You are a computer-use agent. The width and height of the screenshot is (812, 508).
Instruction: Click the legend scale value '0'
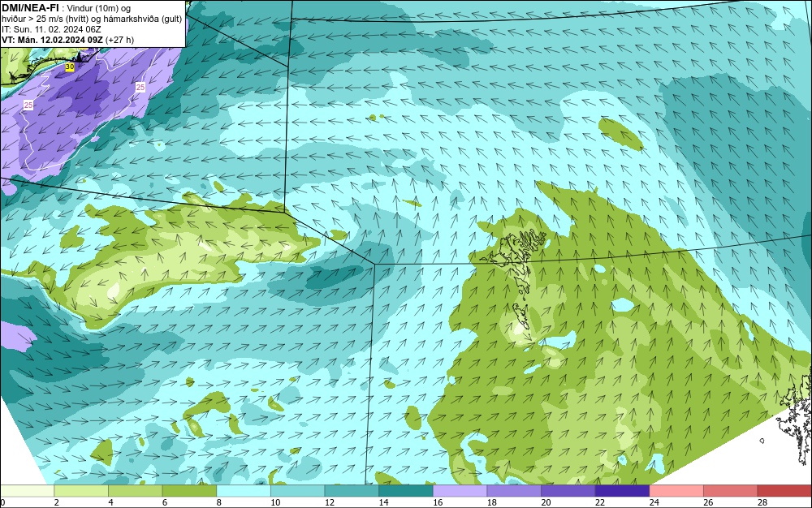pos(2,502)
